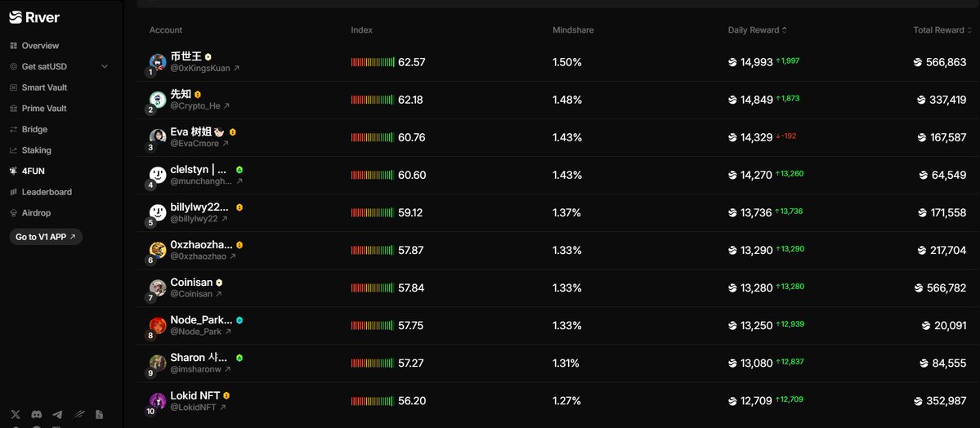Click the gold badge next to Lokid NFT

tap(226, 395)
